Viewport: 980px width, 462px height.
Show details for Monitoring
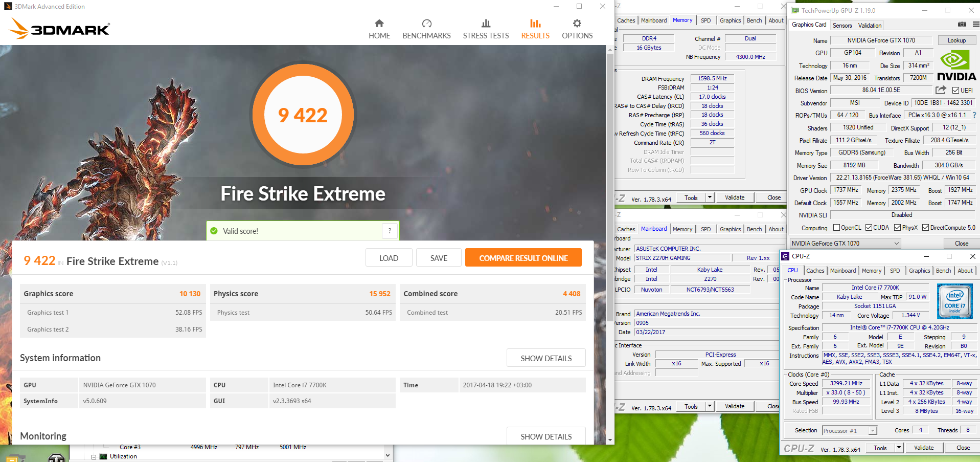click(546, 436)
